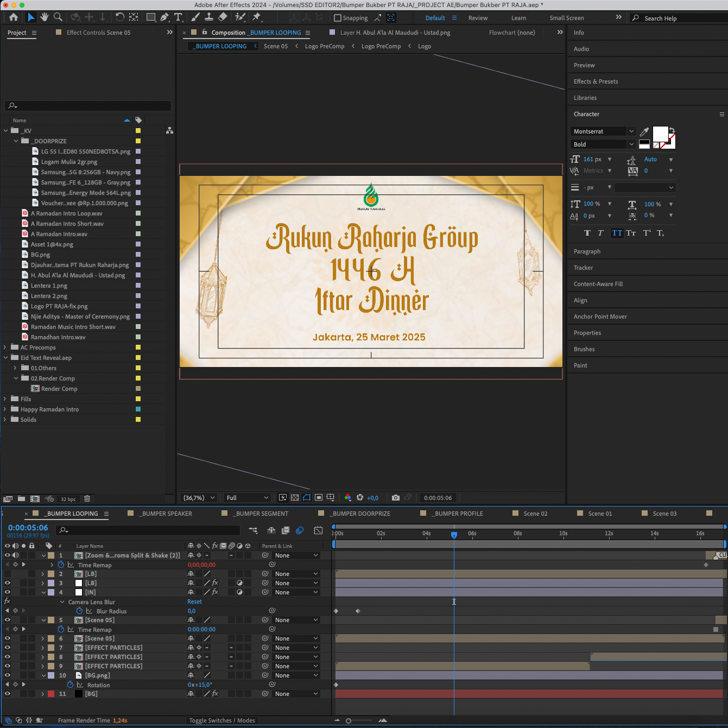
Task: Select the Puppet Pin tool
Action: 257,17
